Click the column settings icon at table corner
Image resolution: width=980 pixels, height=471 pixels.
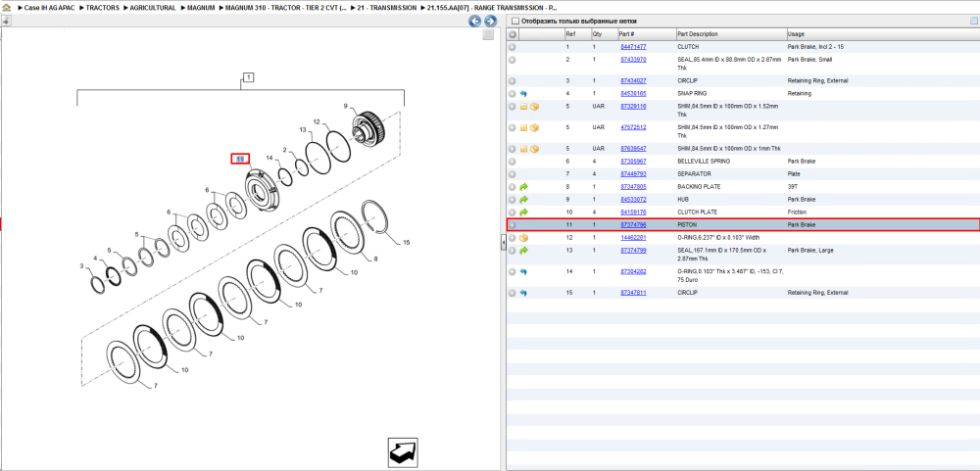tap(974, 22)
